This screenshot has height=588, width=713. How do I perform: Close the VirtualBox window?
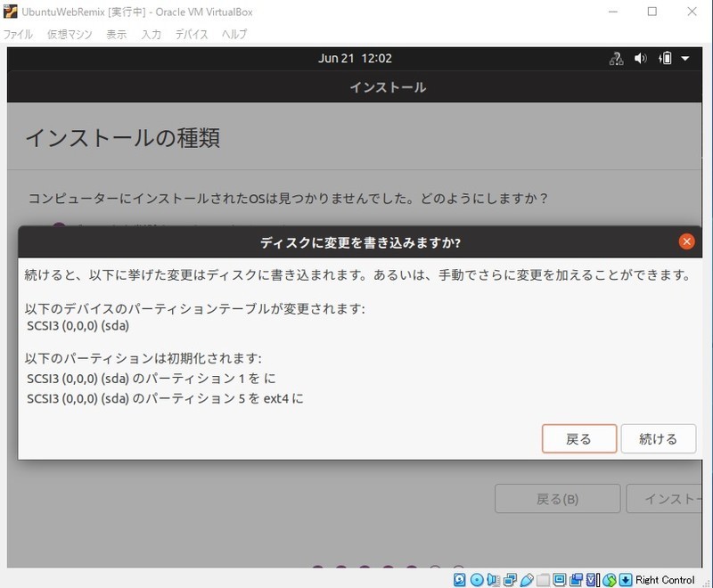coord(692,12)
